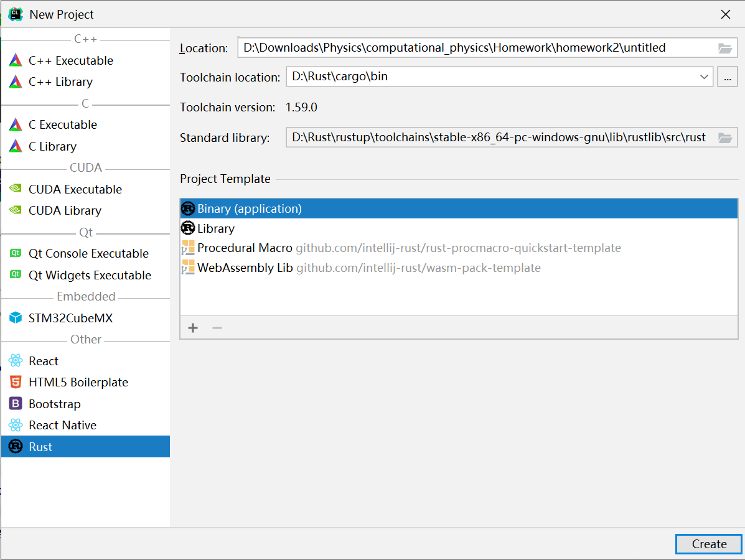The width and height of the screenshot is (745, 560).
Task: Select the Procedural Macro template
Action: 459,248
